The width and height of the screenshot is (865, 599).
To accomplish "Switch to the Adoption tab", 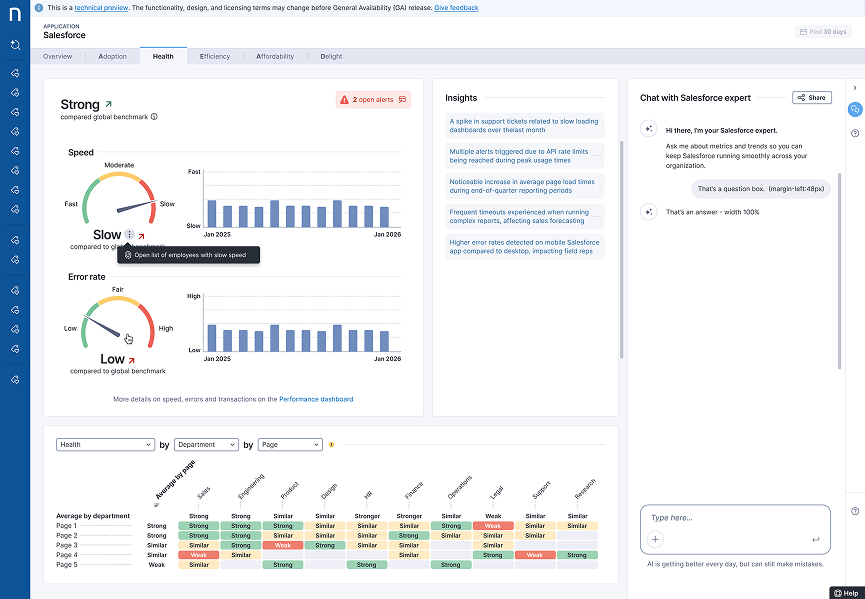I will 113,56.
